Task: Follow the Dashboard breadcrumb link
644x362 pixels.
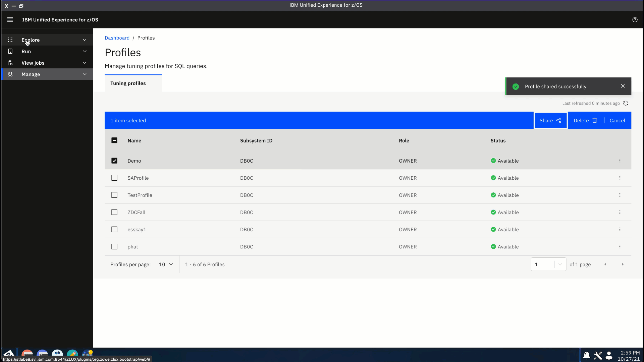Action: 117,38
